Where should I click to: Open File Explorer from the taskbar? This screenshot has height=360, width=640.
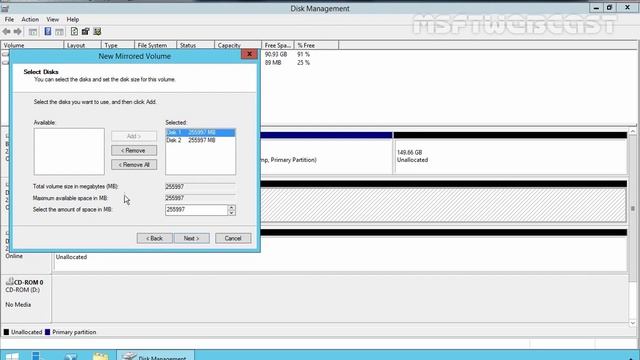[x=100, y=356]
